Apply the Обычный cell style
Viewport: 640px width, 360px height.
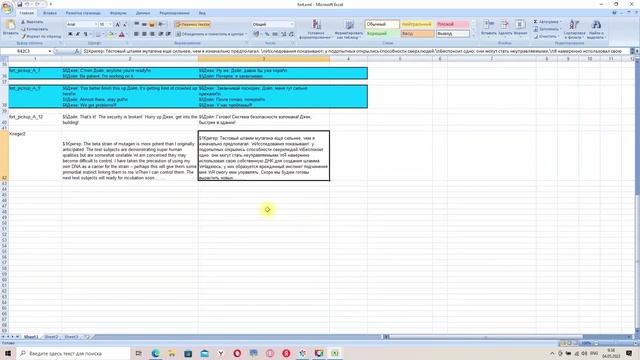coord(382,24)
